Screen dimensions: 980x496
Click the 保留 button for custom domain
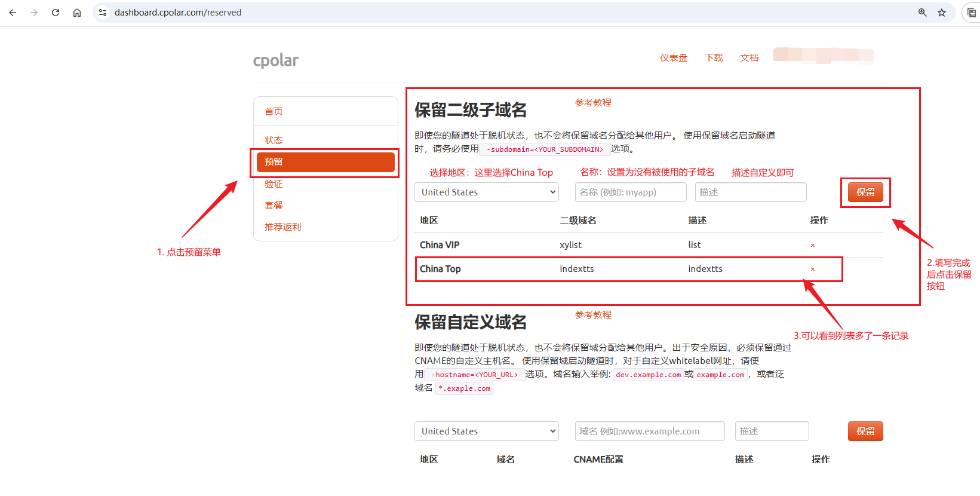[865, 431]
